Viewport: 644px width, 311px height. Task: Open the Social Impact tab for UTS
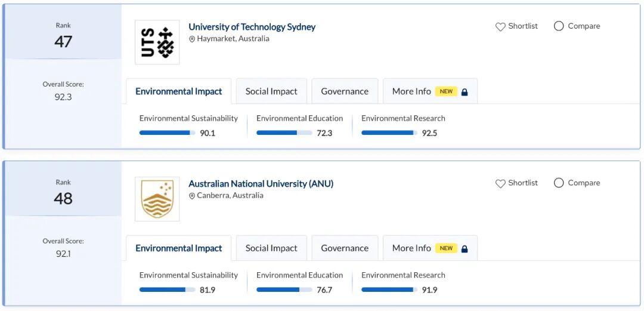(x=271, y=91)
